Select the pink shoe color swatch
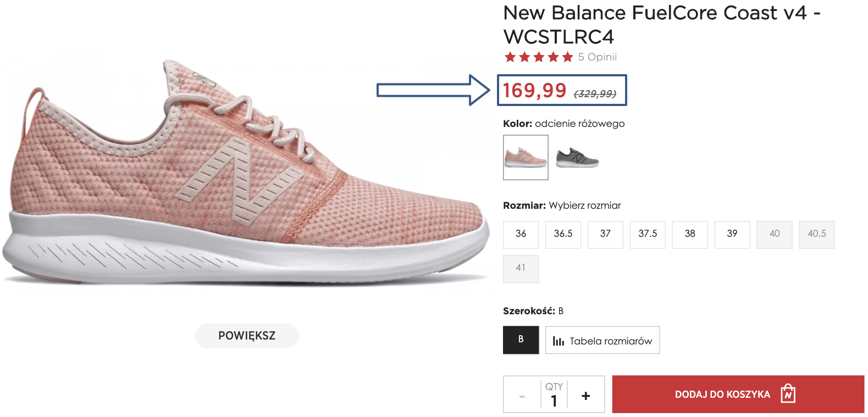The image size is (868, 417). coord(526,157)
